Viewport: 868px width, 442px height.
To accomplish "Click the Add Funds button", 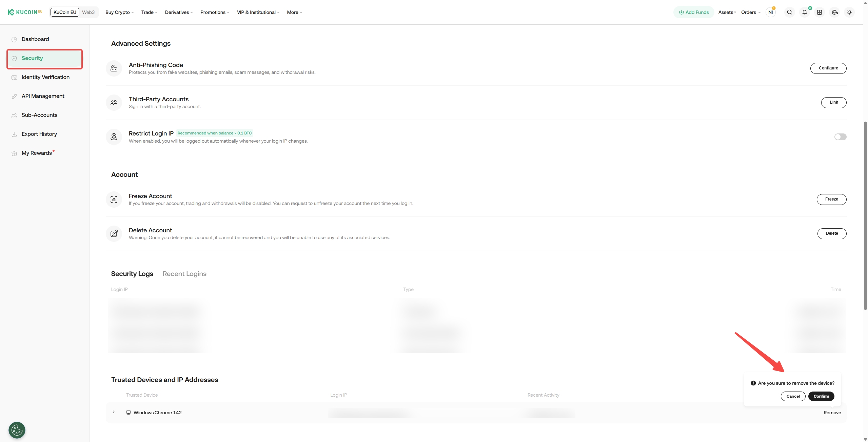I will coord(693,12).
